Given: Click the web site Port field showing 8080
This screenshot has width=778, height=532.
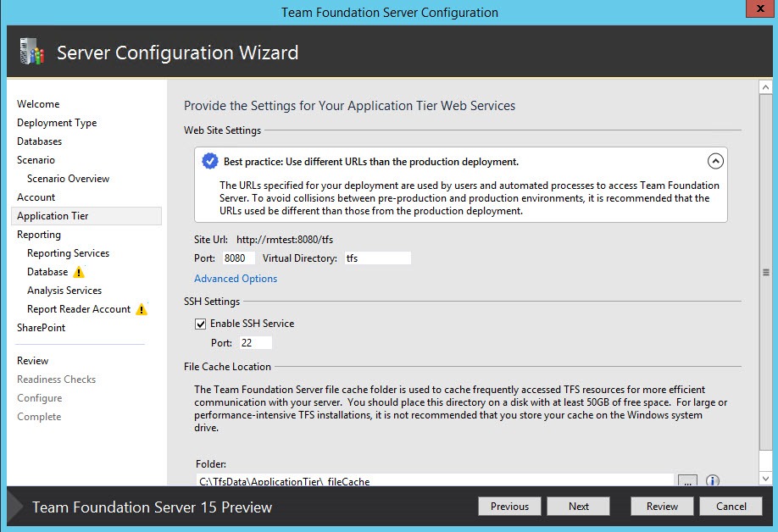Looking at the screenshot, I should coord(239,258).
